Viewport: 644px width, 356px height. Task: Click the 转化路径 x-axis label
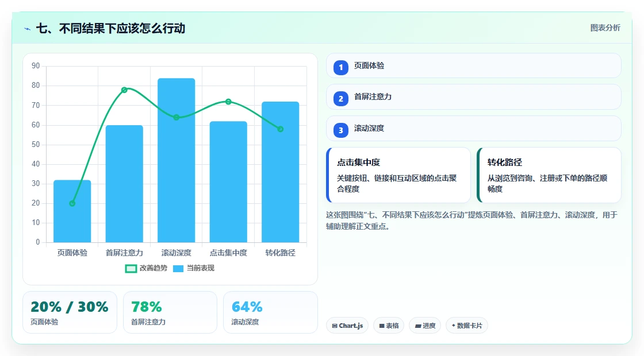click(281, 253)
